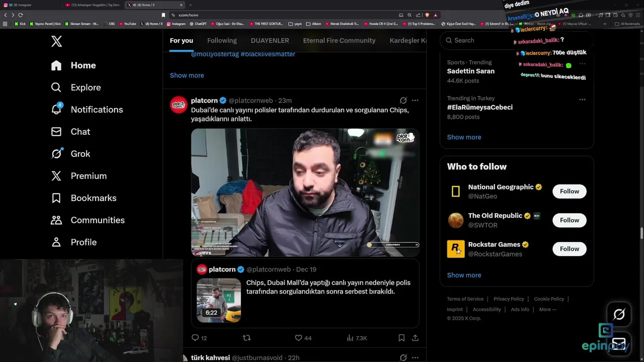Open a new browser tab
The width and height of the screenshot is (644, 362).
(190, 5)
